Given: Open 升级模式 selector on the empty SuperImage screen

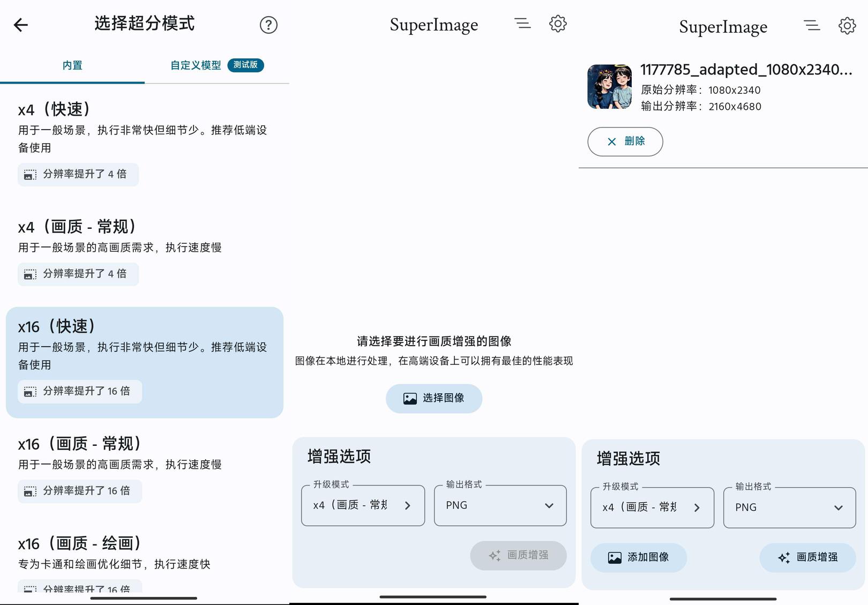Looking at the screenshot, I should tap(363, 505).
